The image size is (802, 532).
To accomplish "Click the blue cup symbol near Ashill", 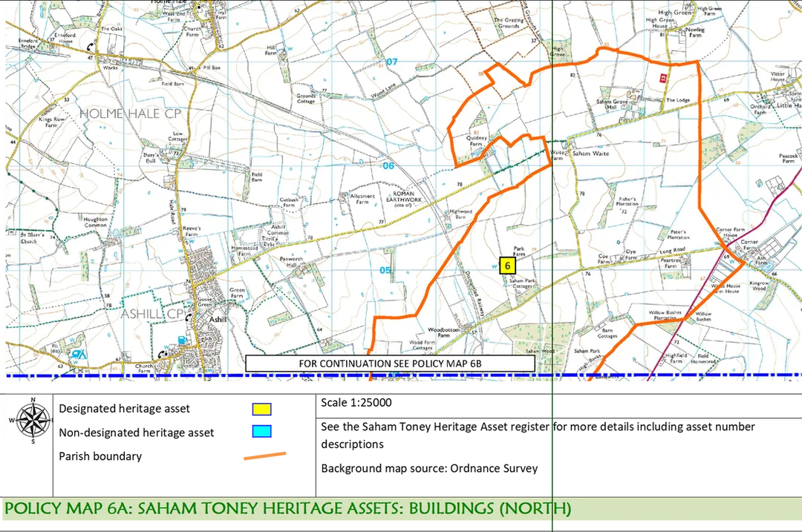I will [182, 339].
